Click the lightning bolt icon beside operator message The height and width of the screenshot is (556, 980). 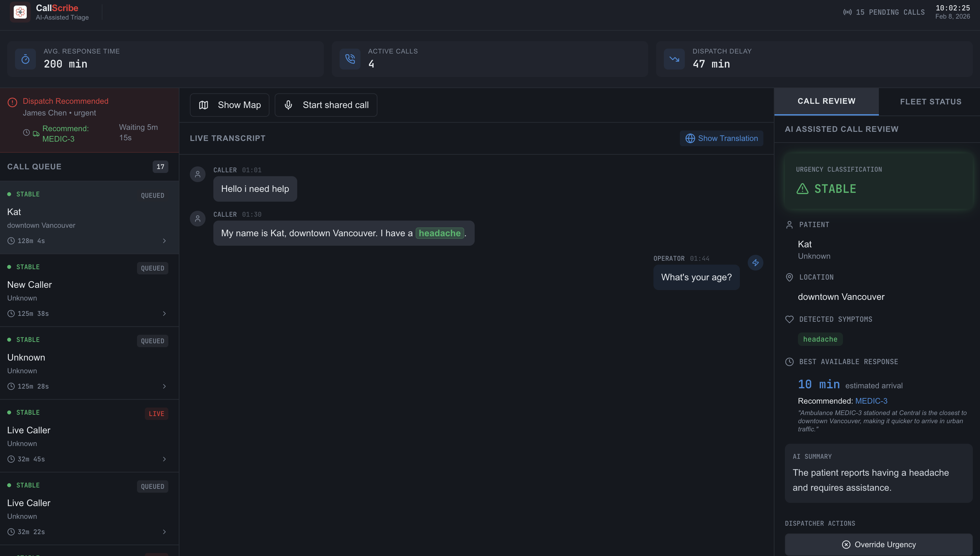coord(755,263)
